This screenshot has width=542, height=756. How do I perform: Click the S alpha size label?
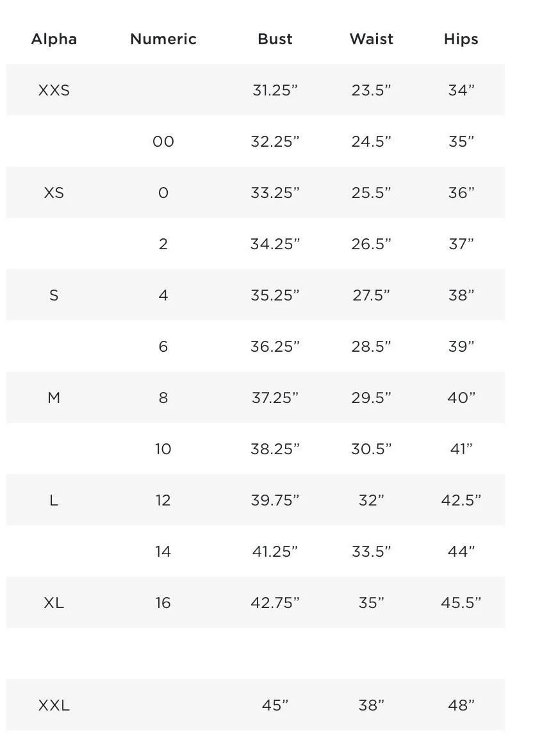(54, 295)
